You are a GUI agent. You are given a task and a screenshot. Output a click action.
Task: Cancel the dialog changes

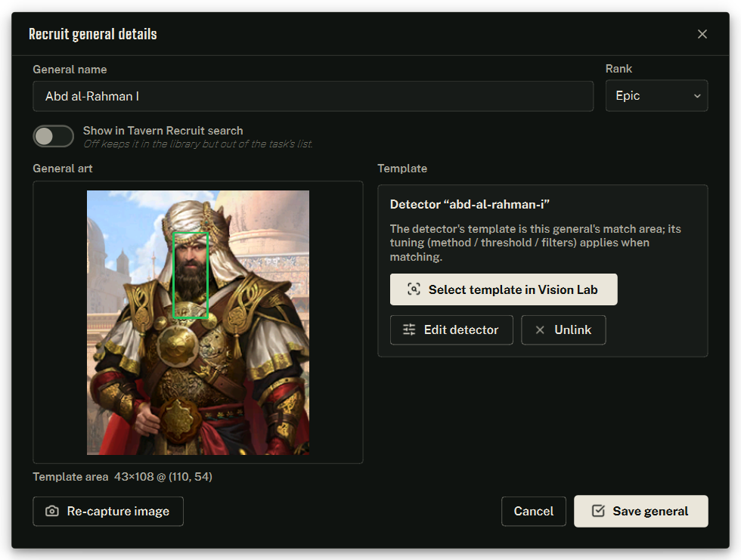[534, 512]
